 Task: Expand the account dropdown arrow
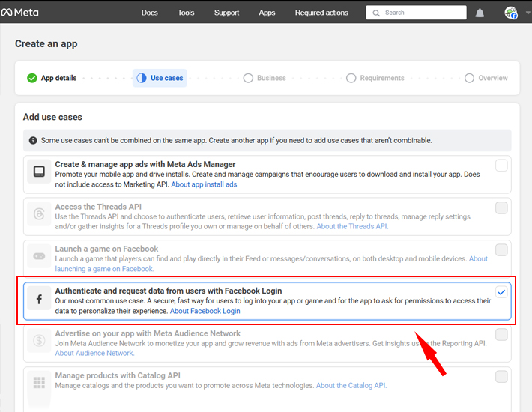point(528,13)
